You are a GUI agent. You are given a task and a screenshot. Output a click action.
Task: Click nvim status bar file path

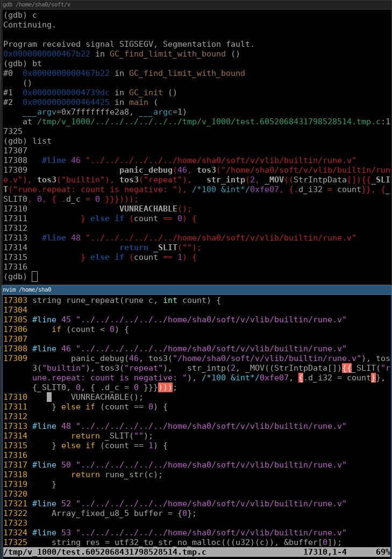pos(104,552)
